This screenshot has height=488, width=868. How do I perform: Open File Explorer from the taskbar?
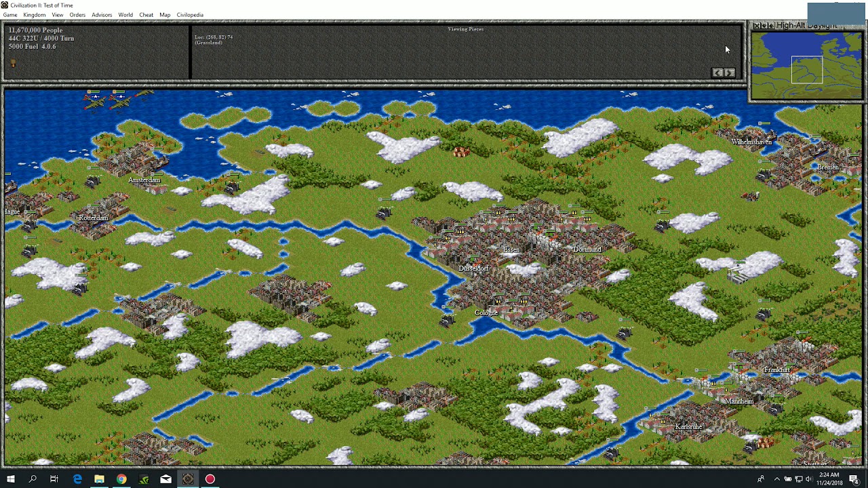point(99,479)
